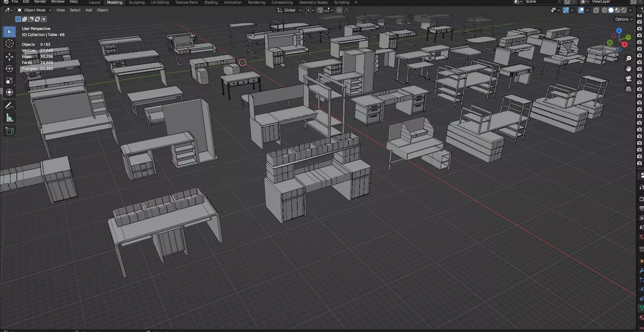The image size is (644, 332).
Task: Open the Window menu
Action: coord(58,2)
